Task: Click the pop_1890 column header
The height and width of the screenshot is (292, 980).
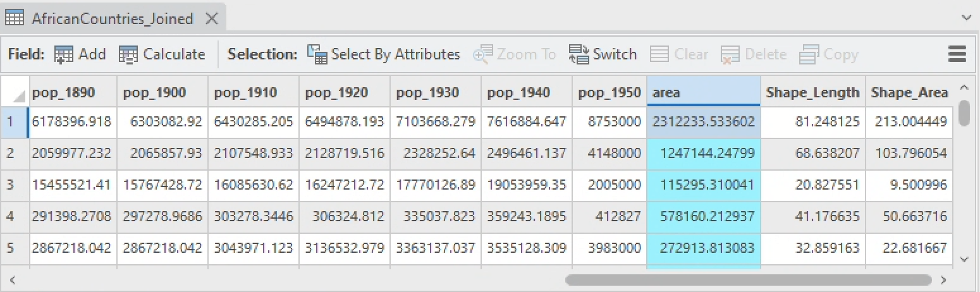Action: 73,93
